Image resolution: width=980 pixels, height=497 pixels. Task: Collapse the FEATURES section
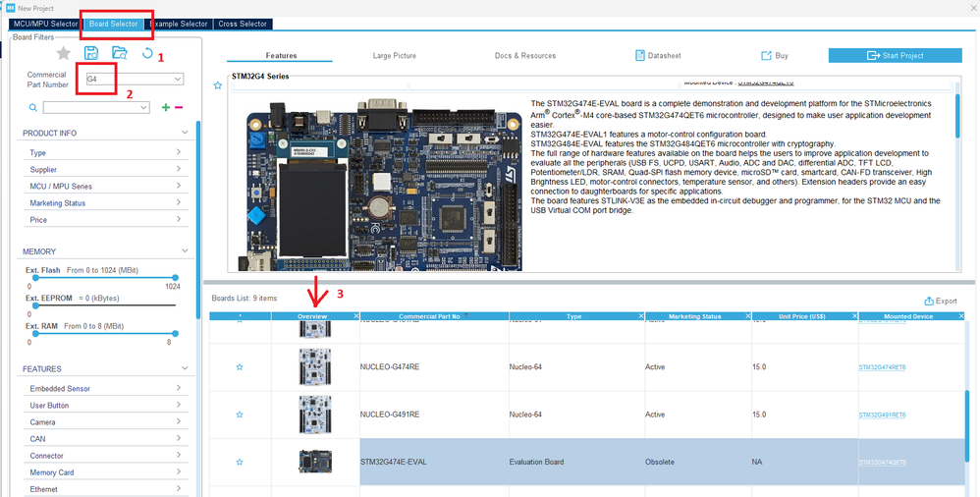point(185,368)
